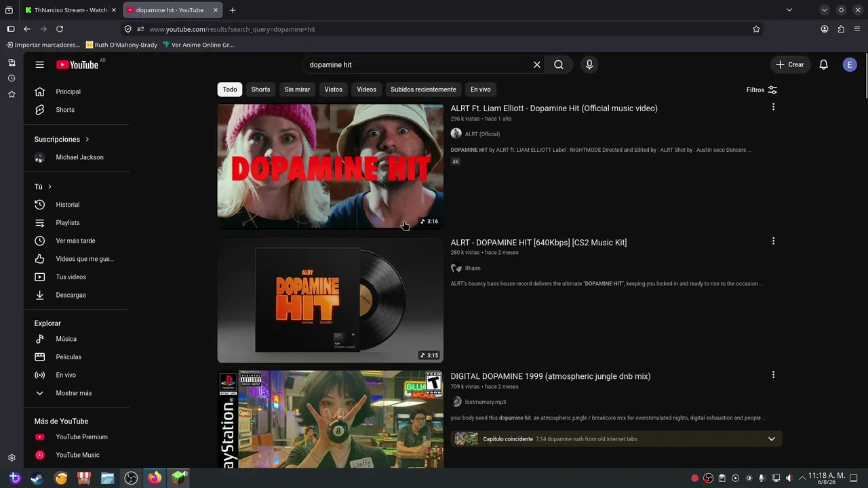Open the Ruth O'Mahony-Brady bookmark
The image size is (868, 488).
pyautogui.click(x=121, y=45)
